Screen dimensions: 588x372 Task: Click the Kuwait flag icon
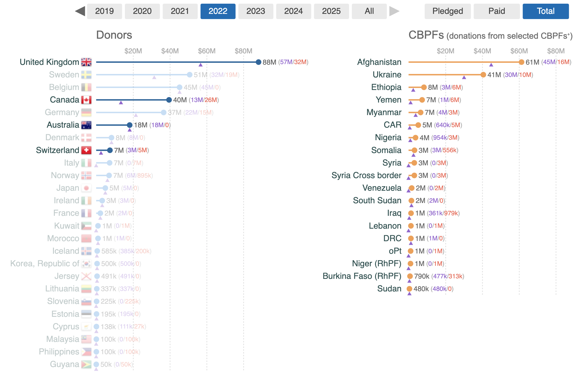[86, 226]
